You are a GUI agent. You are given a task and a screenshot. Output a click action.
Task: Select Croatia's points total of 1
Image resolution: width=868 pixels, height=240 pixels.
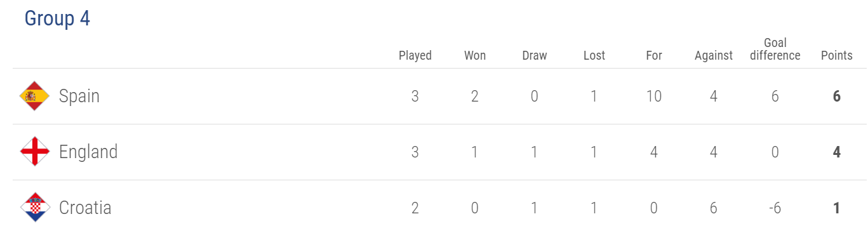(x=837, y=208)
